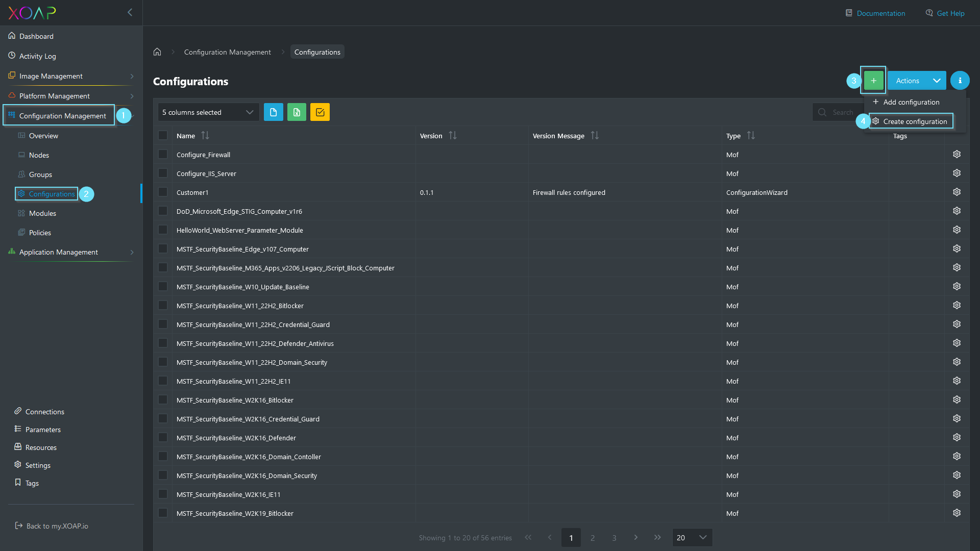
Task: Click the green plus add button
Action: tap(873, 81)
